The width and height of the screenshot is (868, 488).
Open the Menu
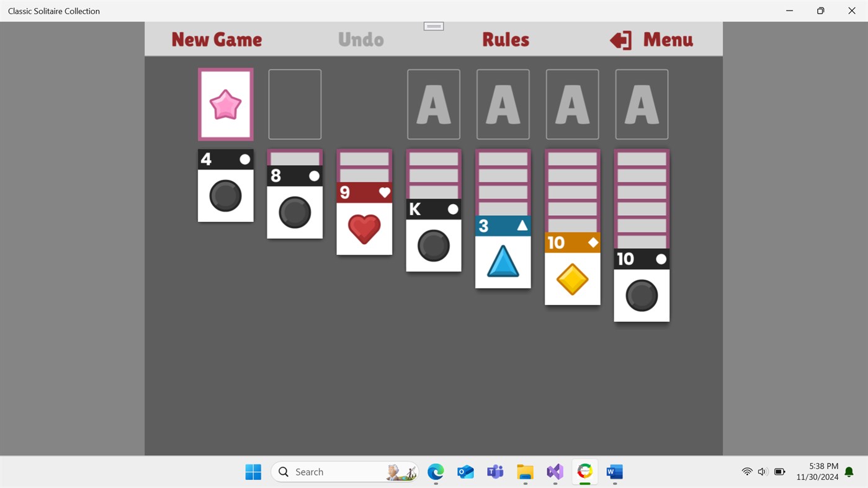[x=650, y=39]
